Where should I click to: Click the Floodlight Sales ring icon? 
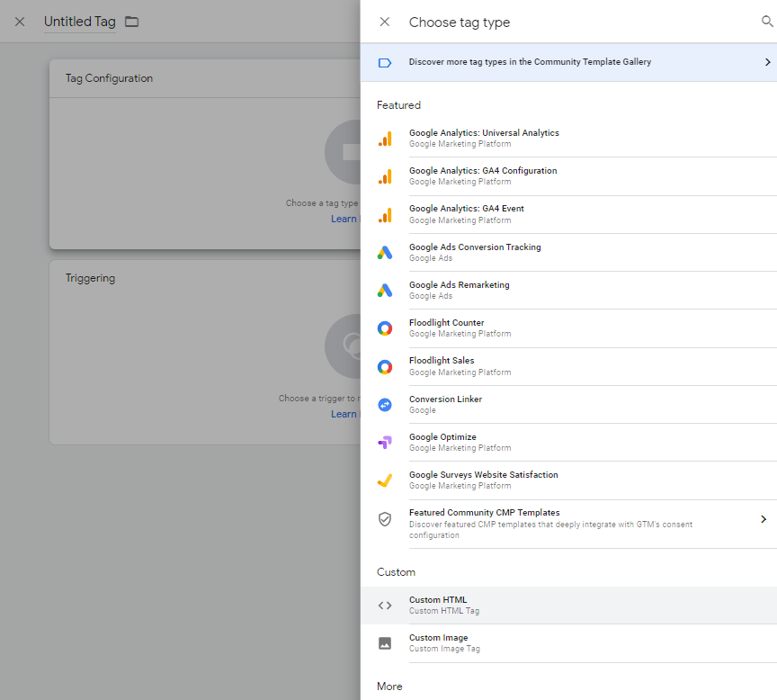[x=385, y=367]
